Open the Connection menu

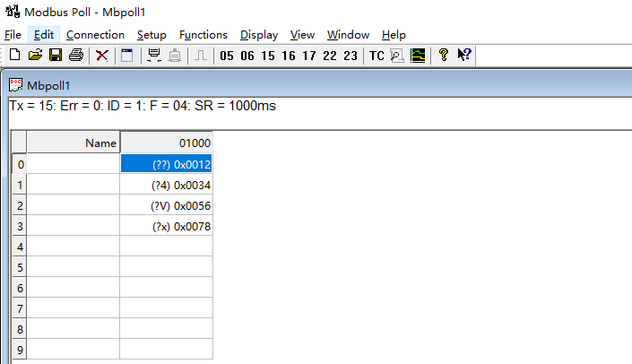[95, 35]
